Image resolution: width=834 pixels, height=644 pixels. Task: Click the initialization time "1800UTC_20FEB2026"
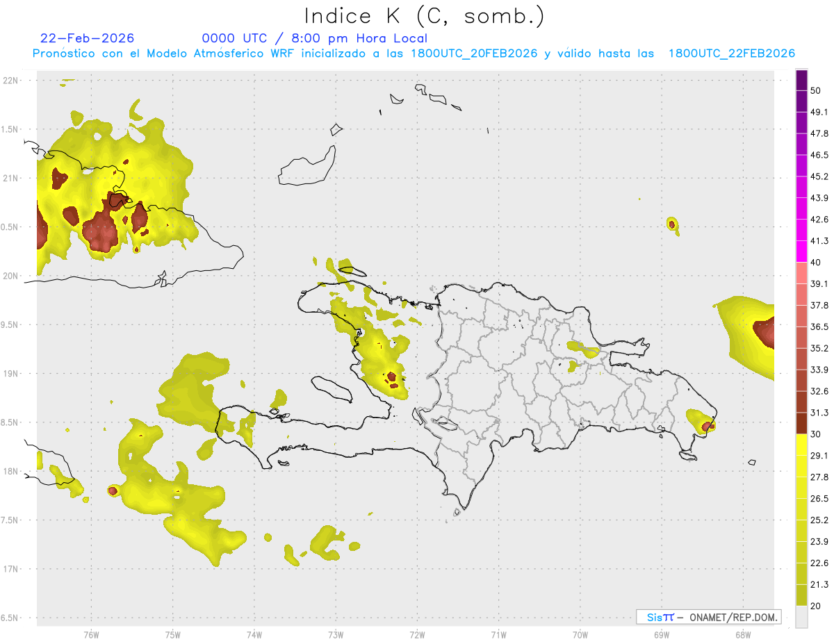[474, 53]
